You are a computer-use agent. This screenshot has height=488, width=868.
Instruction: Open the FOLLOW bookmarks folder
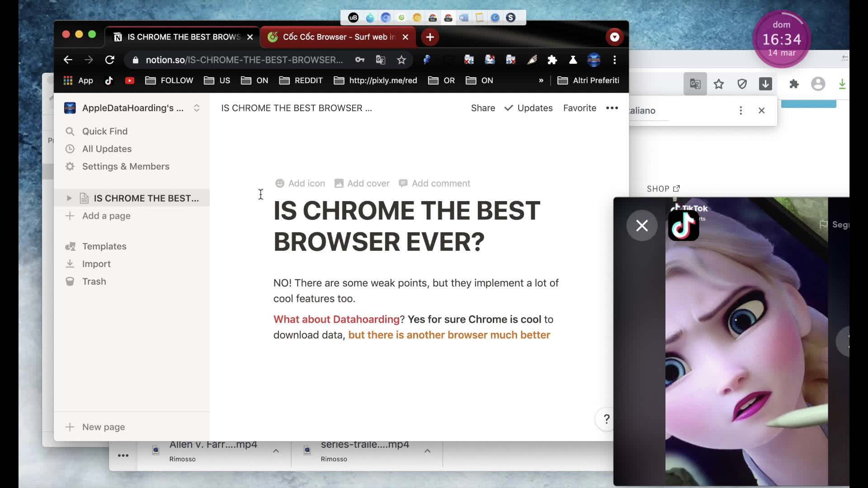point(169,80)
